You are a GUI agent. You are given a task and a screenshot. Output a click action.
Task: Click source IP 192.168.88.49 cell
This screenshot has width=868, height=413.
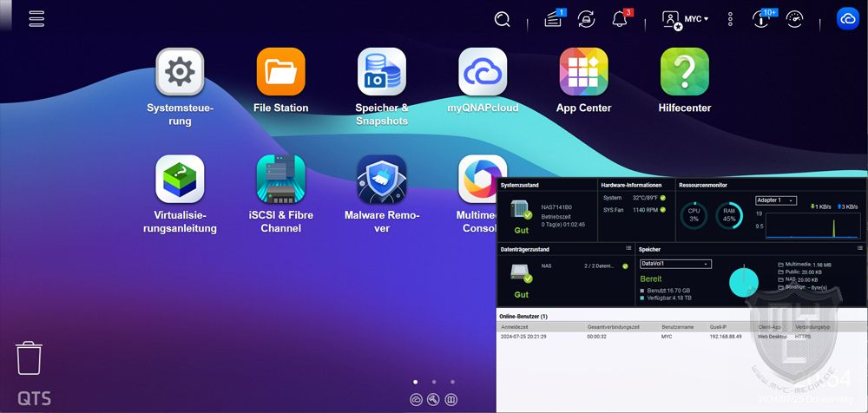coord(726,337)
